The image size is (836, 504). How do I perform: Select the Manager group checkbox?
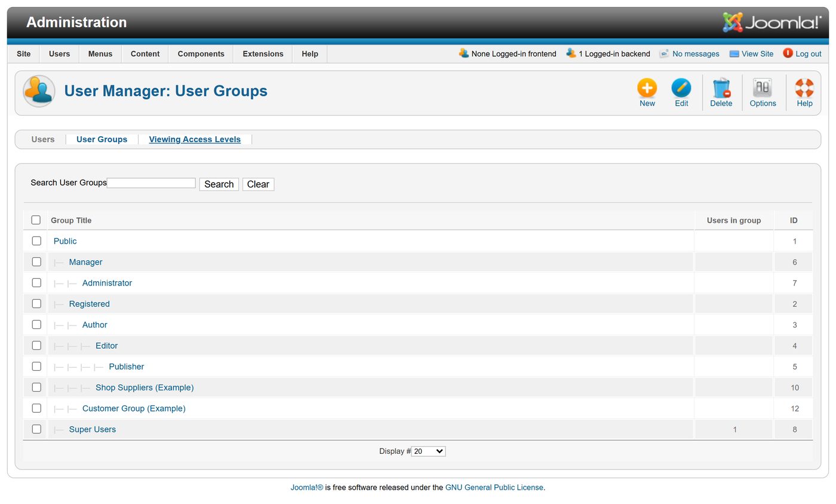click(x=36, y=262)
